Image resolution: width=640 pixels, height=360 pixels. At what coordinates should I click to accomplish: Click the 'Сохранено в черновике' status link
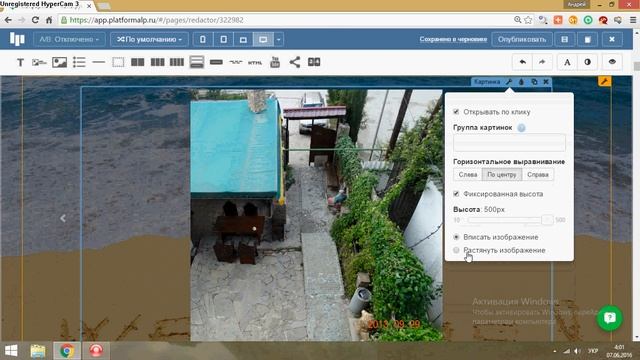(x=453, y=39)
